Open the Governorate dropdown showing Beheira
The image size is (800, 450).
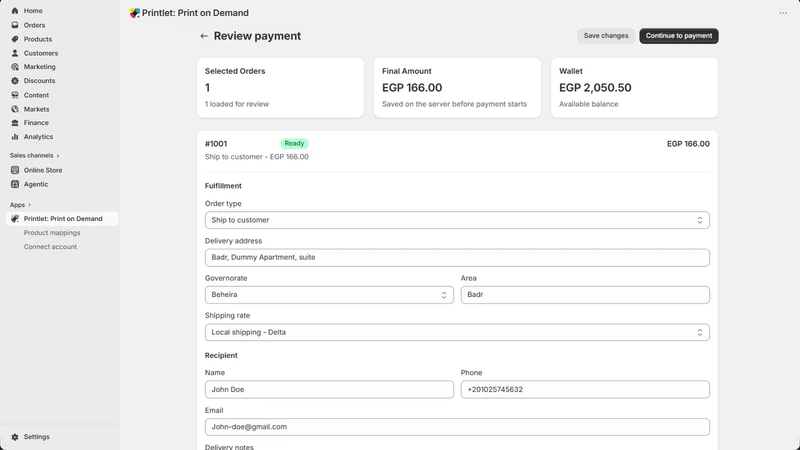[x=329, y=295]
